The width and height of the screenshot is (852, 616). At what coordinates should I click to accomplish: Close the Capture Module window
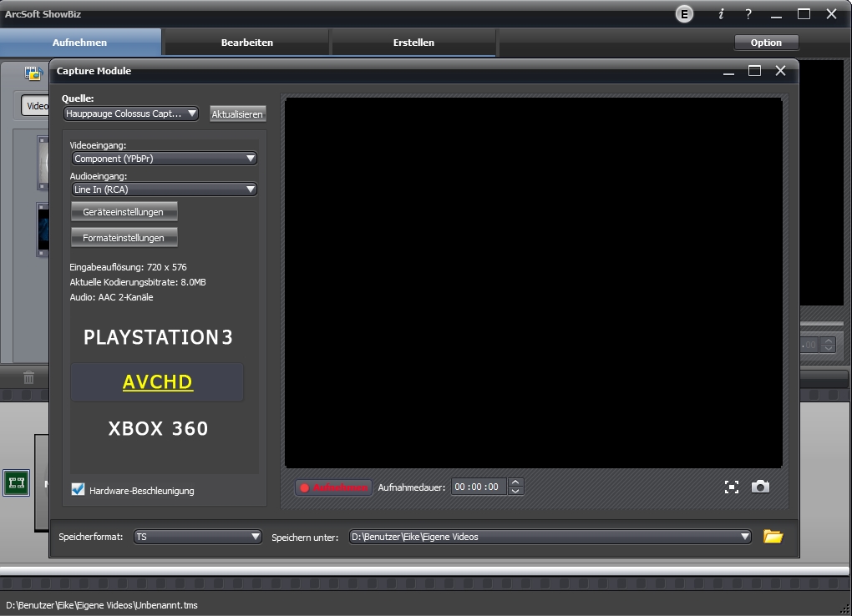(x=781, y=71)
